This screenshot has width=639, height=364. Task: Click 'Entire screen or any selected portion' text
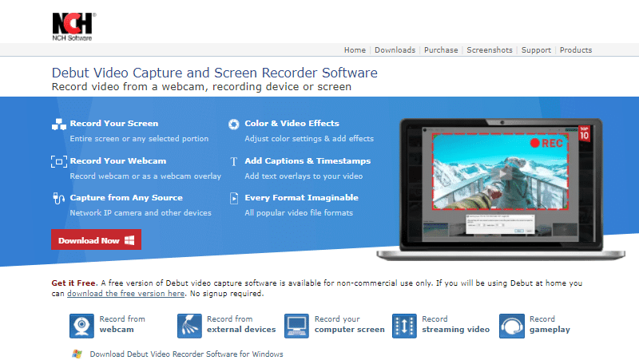(x=139, y=139)
